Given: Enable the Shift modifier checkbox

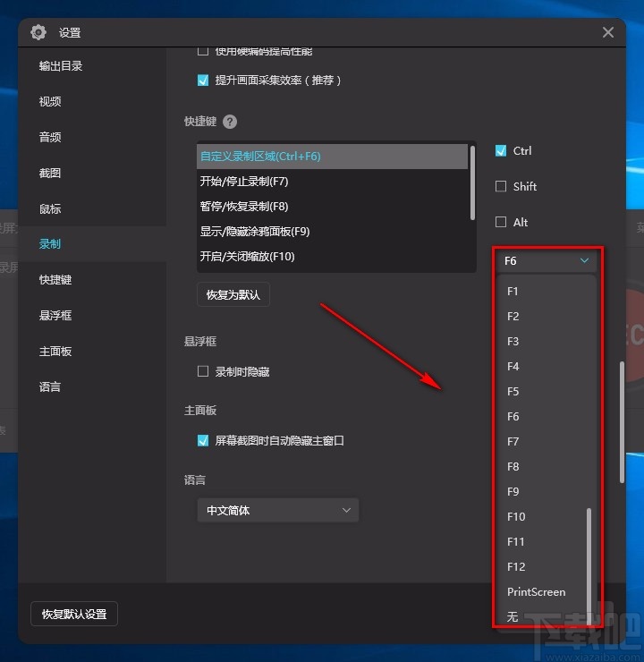Looking at the screenshot, I should point(501,186).
